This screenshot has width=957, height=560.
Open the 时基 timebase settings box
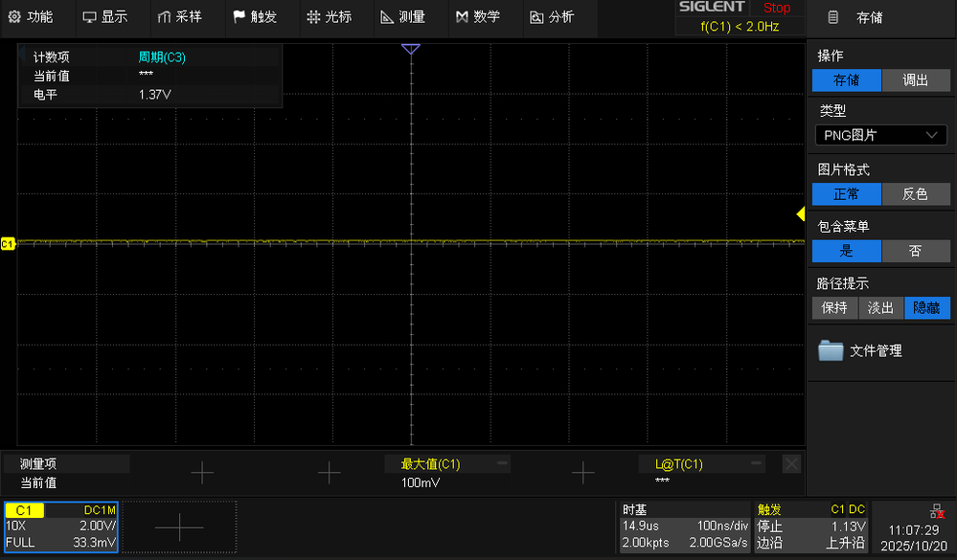[684, 527]
